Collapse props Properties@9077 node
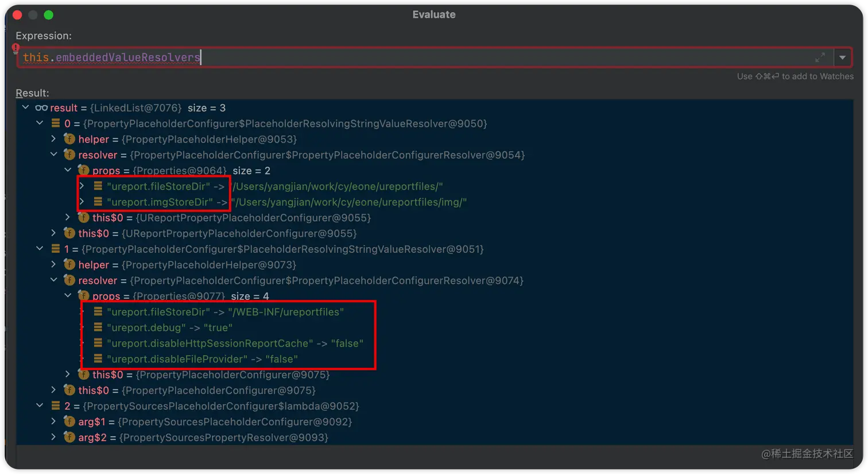This screenshot has height=474, width=868. coord(68,296)
